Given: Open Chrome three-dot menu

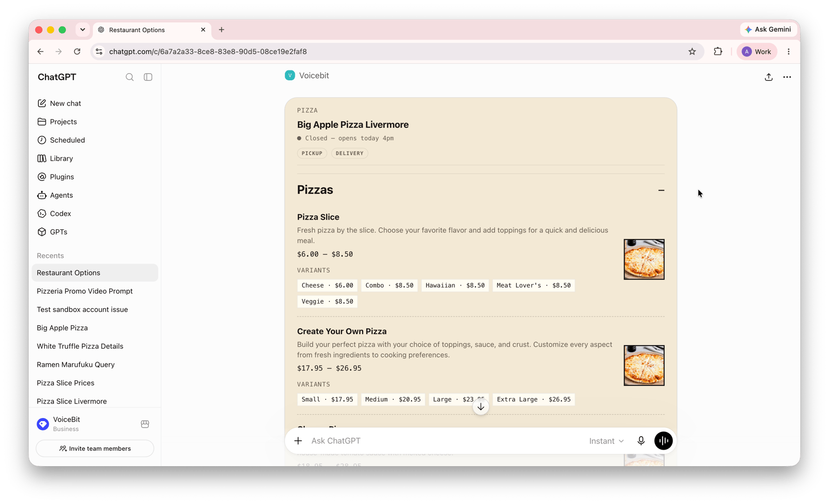Looking at the screenshot, I should pos(789,52).
